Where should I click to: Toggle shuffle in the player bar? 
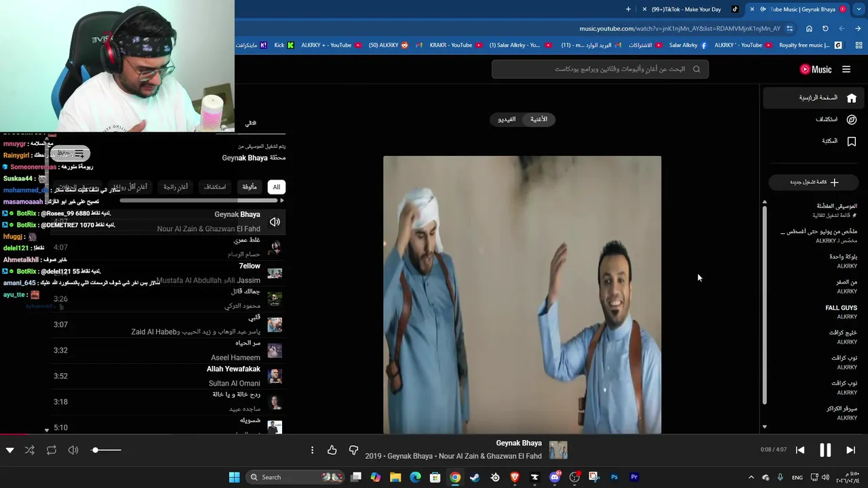[30, 450]
